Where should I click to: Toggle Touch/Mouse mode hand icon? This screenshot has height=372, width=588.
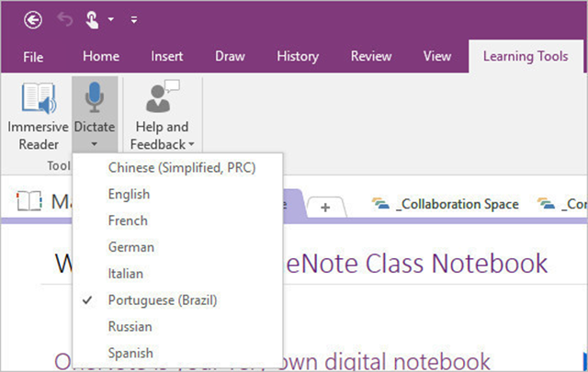pyautogui.click(x=92, y=19)
